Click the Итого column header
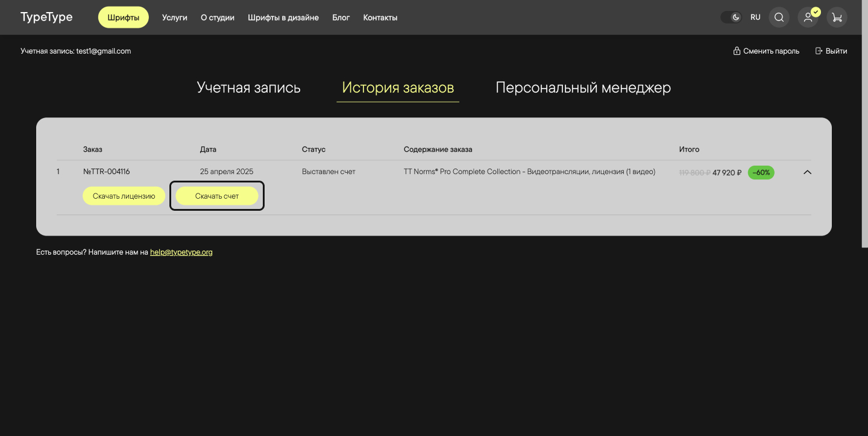Screen dimensions: 868x436 point(689,149)
